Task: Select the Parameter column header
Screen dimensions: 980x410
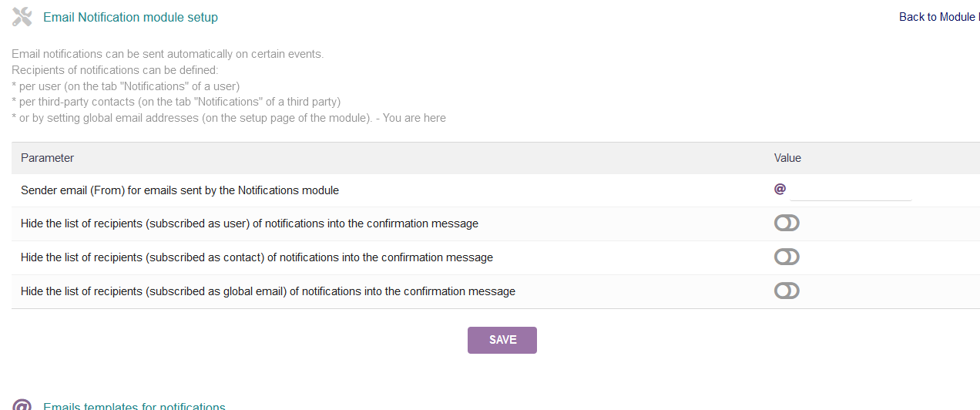Action: (x=47, y=158)
